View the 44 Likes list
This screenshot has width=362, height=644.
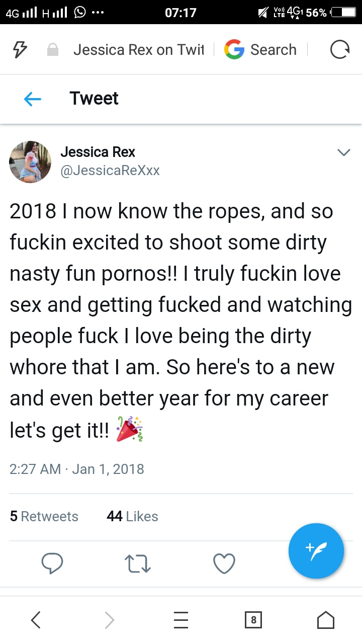pyautogui.click(x=132, y=516)
